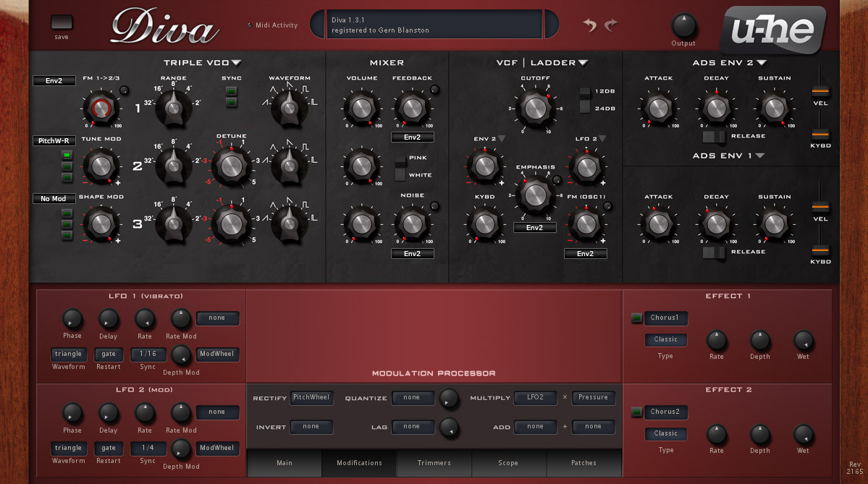Viewport: 868px width, 484px height.
Task: Click the Tune Mod knob
Action: 101,166
